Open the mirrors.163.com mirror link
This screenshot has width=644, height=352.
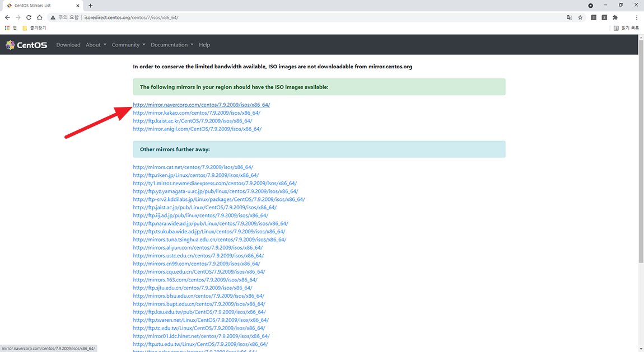pos(195,280)
